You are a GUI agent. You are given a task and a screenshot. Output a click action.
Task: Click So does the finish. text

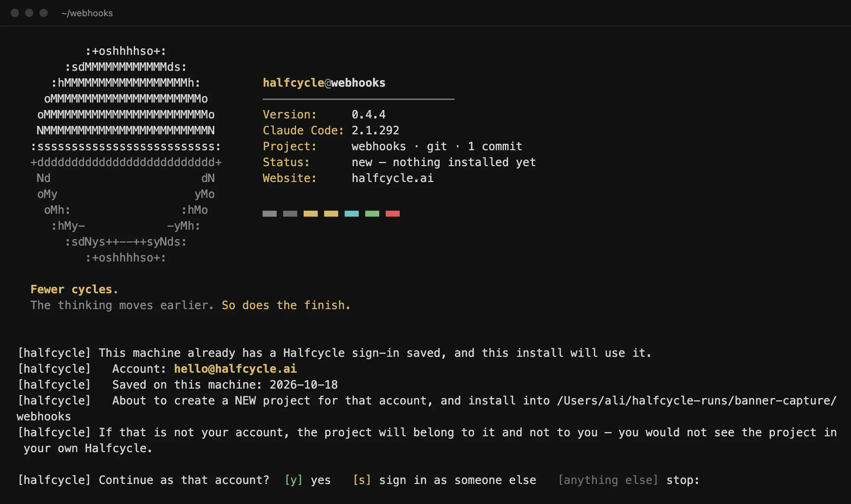coord(286,305)
